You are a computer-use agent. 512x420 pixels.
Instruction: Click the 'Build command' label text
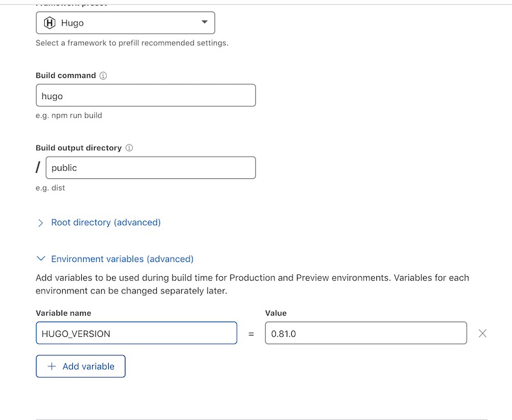(x=66, y=75)
